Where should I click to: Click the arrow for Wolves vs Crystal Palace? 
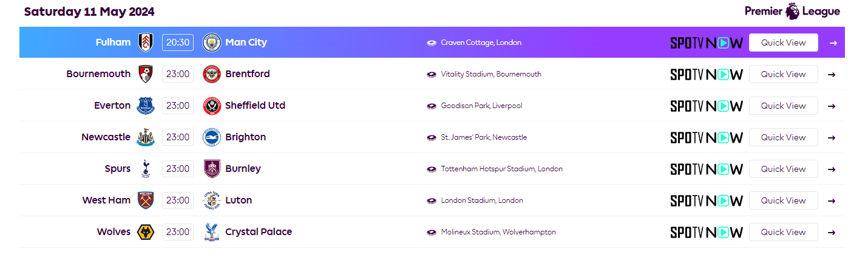(832, 232)
